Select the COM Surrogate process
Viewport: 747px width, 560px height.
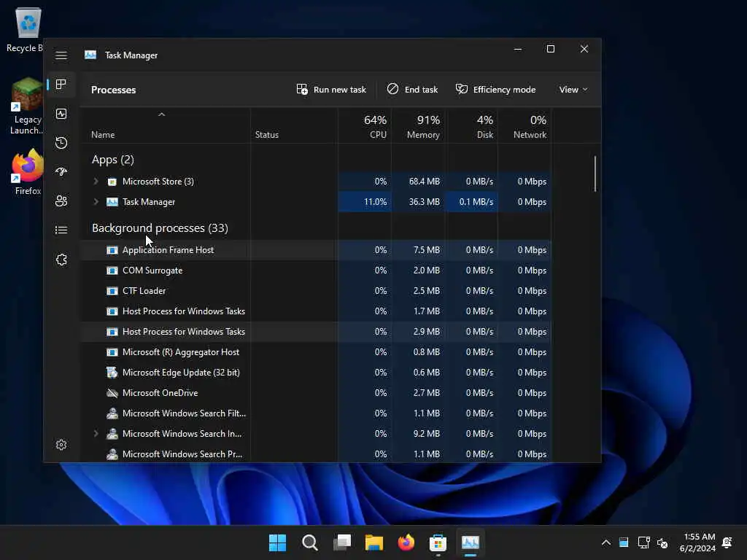point(315,271)
